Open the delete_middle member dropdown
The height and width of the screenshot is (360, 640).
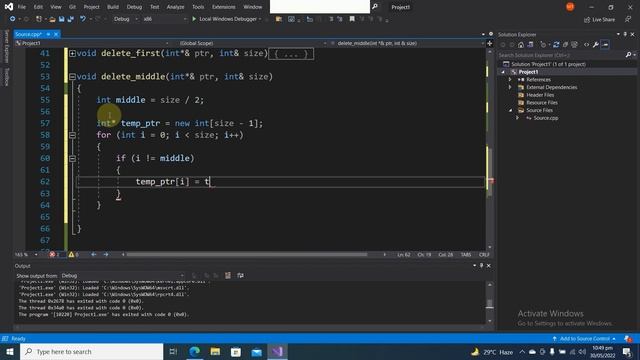[x=407, y=43]
